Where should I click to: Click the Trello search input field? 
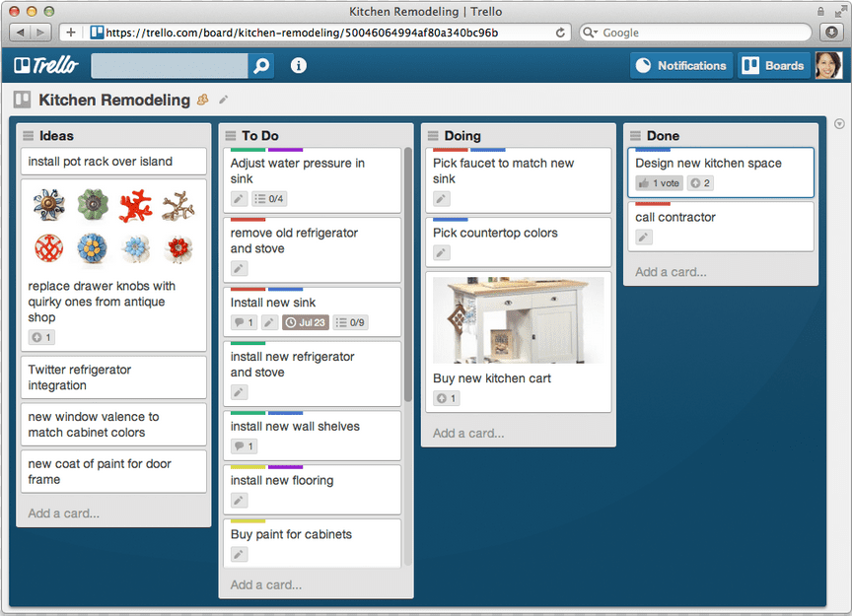pyautogui.click(x=170, y=66)
